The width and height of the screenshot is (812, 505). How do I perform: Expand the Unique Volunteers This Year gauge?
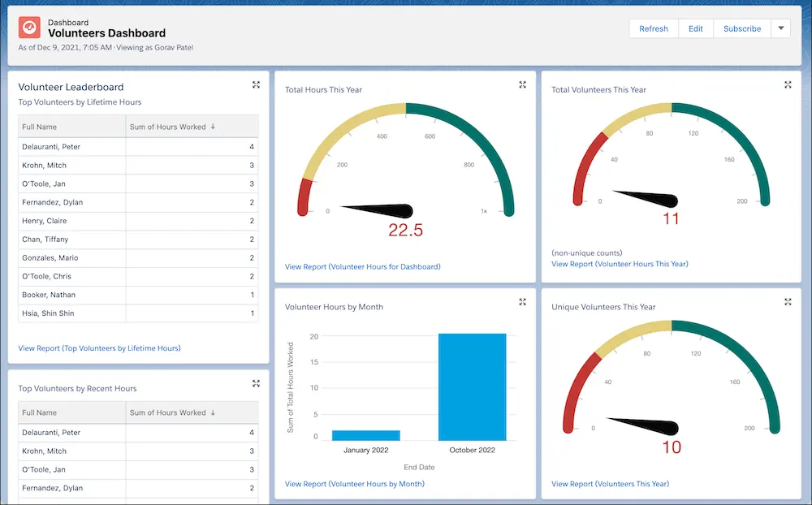click(x=788, y=301)
